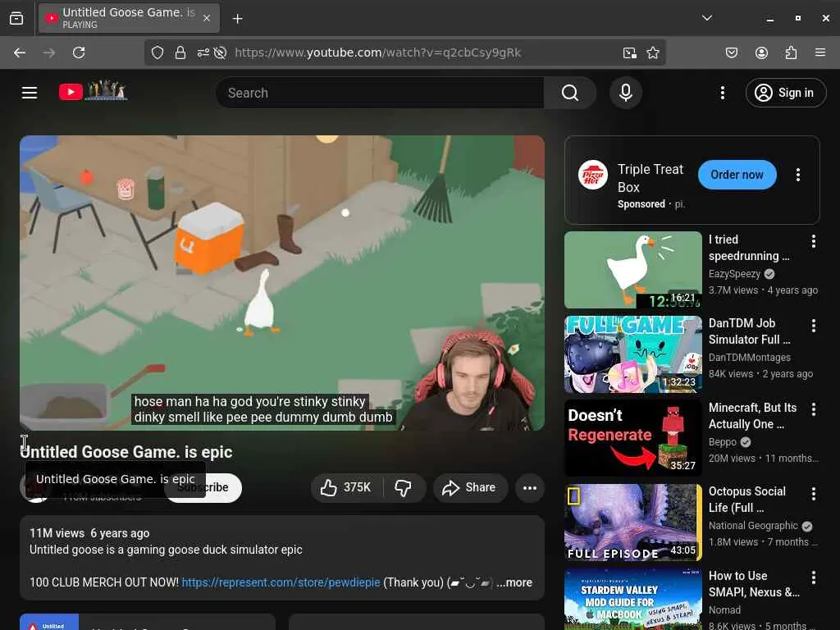This screenshot has height=630, width=840.
Task: Open Firefox account icon
Action: pos(761,52)
